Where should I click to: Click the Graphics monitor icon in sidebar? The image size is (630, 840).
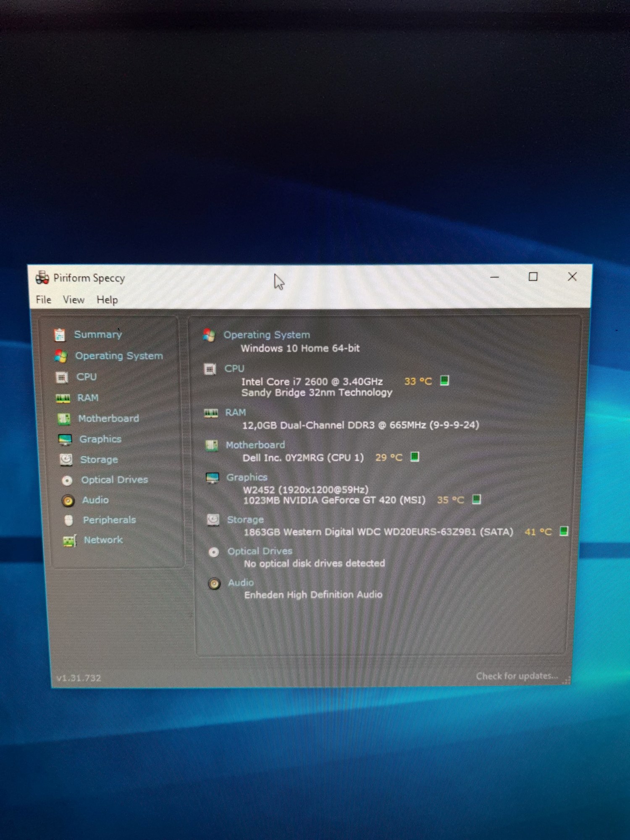point(65,439)
